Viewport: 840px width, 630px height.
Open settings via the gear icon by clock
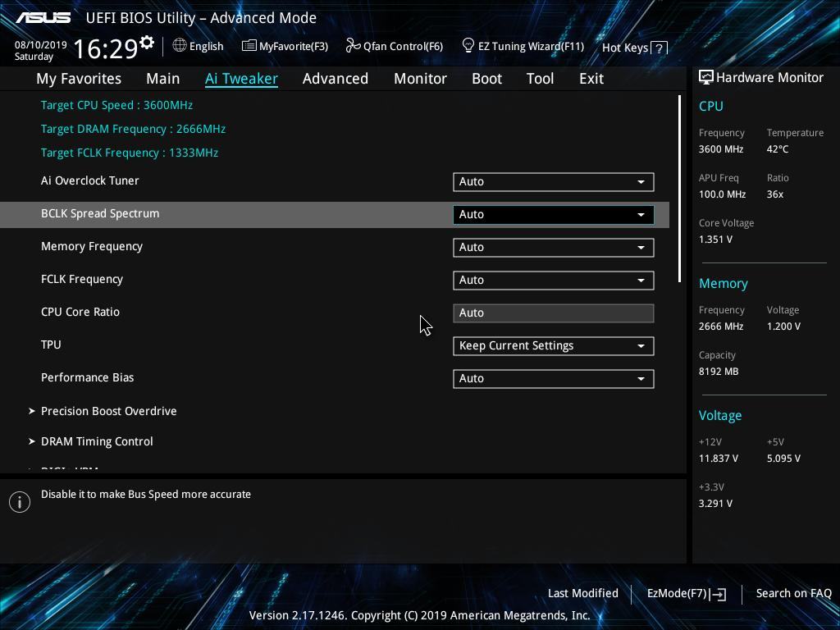pyautogui.click(x=147, y=43)
